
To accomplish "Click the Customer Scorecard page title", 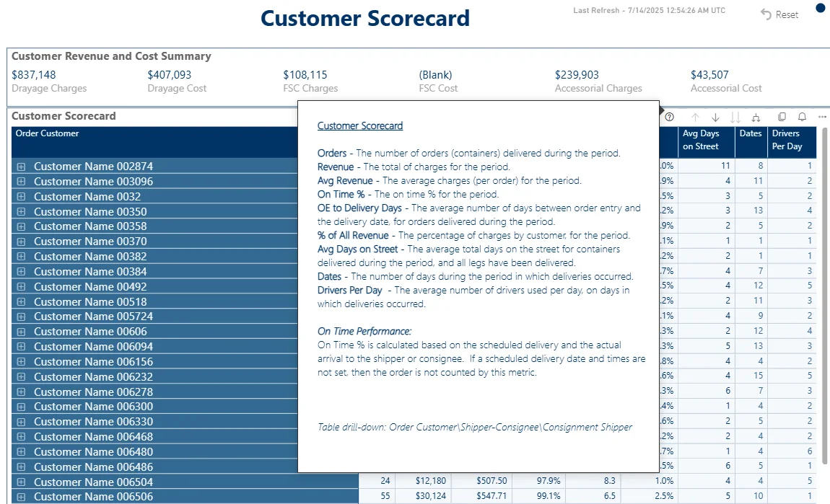I will tap(364, 19).
